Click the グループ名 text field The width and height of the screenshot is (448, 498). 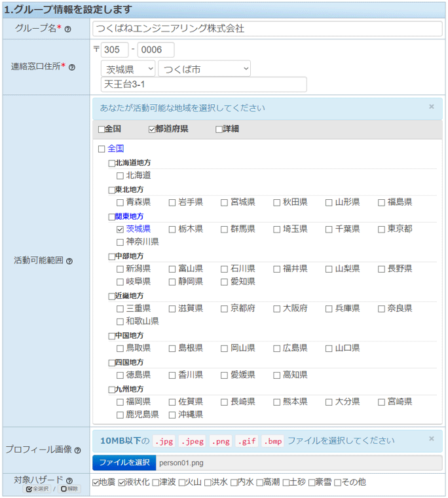[267, 29]
